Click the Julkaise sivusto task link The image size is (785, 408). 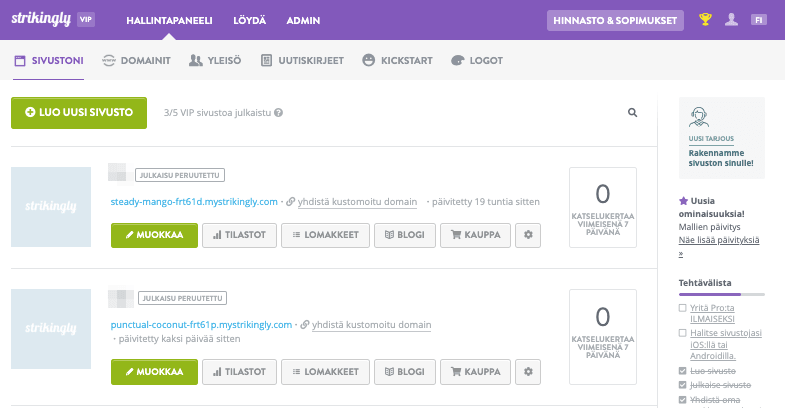pos(720,385)
